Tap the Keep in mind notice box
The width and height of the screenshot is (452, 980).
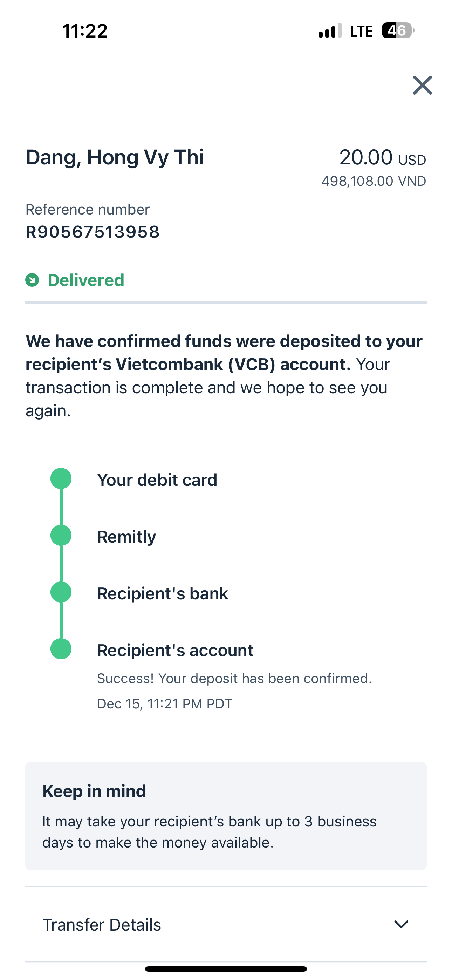coord(226,816)
